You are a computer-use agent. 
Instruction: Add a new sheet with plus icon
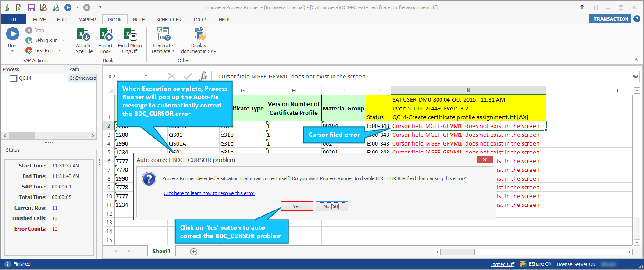click(x=194, y=251)
